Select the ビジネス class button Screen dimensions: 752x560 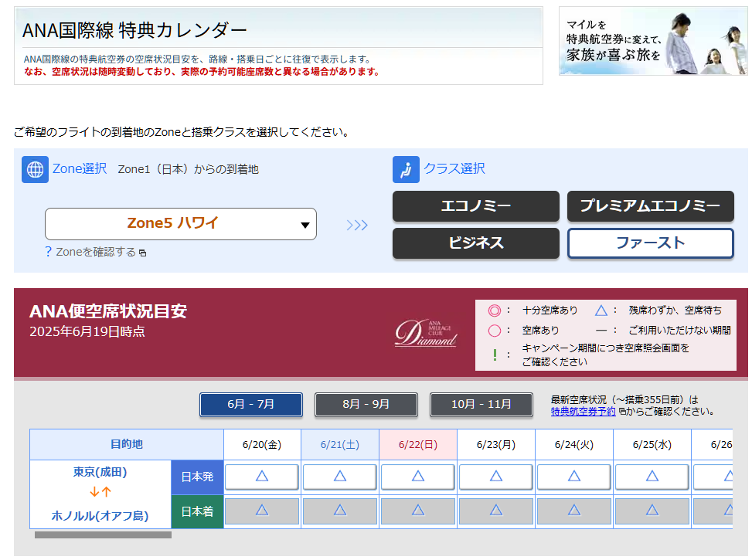pyautogui.click(x=476, y=243)
